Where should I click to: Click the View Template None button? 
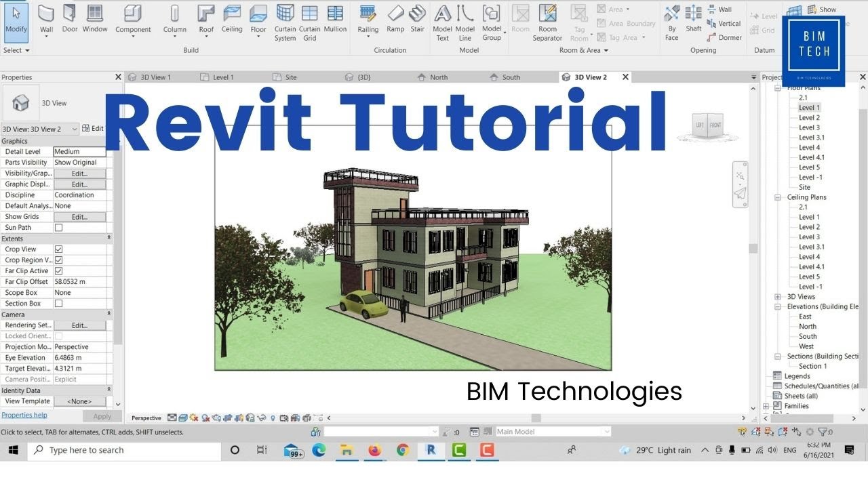click(79, 401)
